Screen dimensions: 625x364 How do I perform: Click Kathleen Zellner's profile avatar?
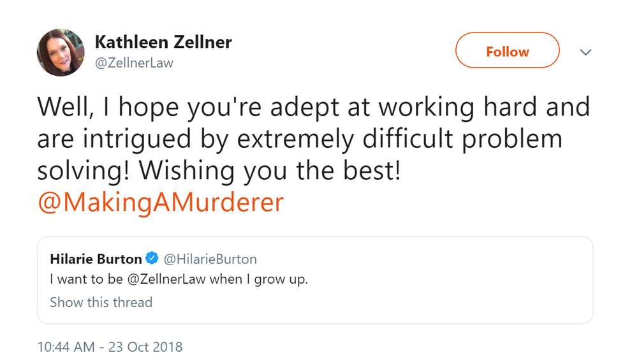(x=61, y=53)
